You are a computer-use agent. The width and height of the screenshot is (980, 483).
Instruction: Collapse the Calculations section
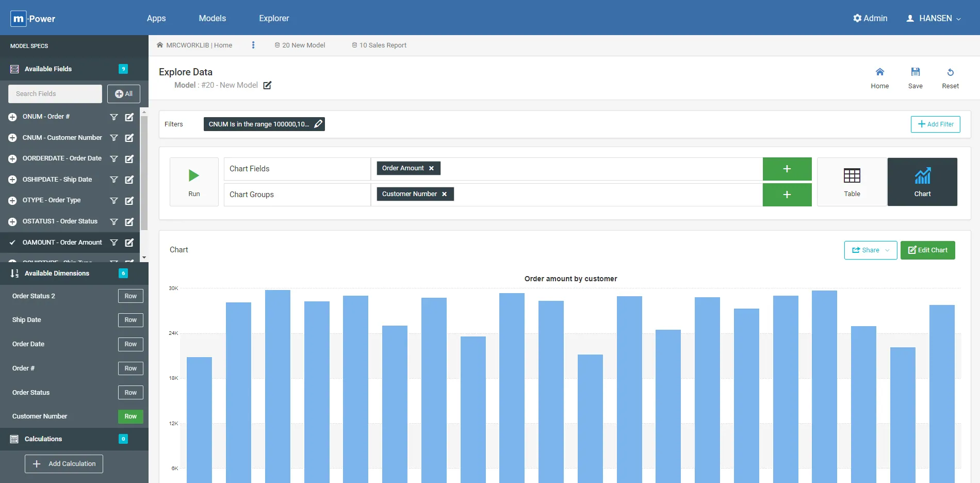[x=74, y=439]
